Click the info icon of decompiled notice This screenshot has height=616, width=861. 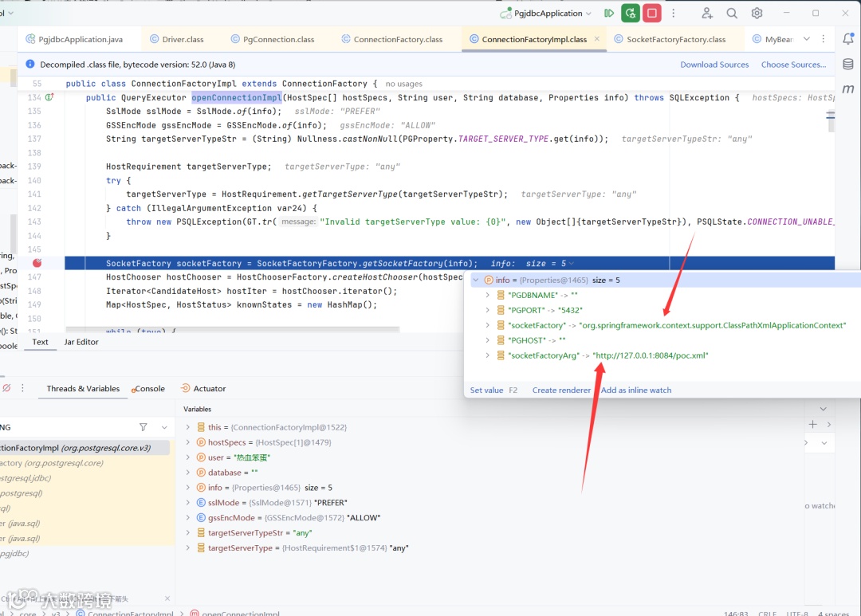[30, 65]
